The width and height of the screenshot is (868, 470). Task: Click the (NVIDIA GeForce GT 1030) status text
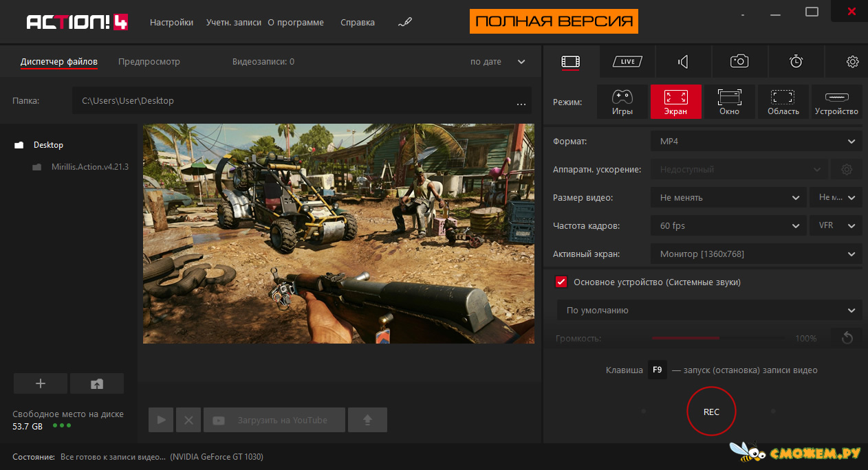tap(217, 457)
